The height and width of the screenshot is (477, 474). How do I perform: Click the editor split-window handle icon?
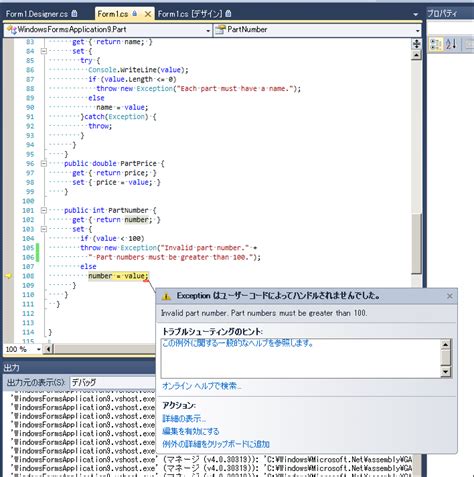416,44
